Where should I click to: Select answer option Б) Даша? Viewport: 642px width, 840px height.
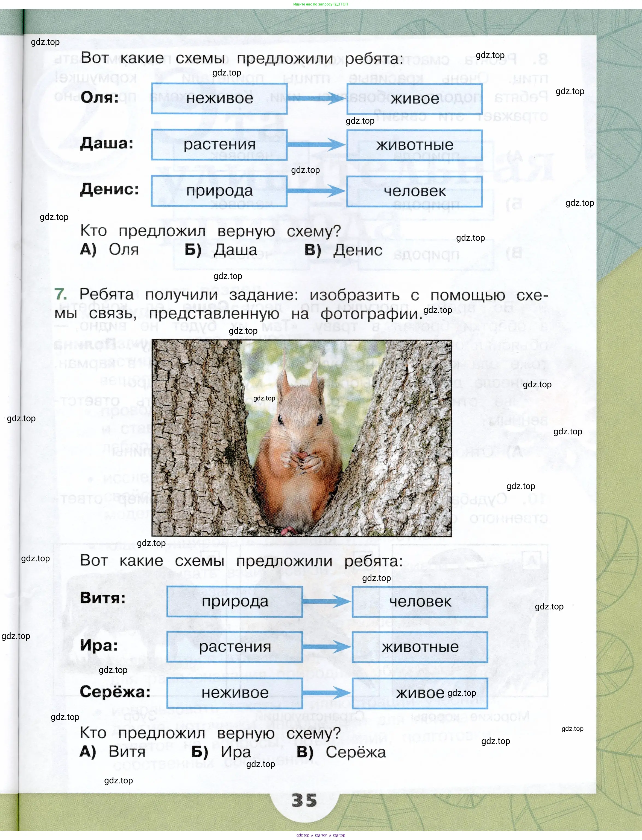(x=221, y=250)
